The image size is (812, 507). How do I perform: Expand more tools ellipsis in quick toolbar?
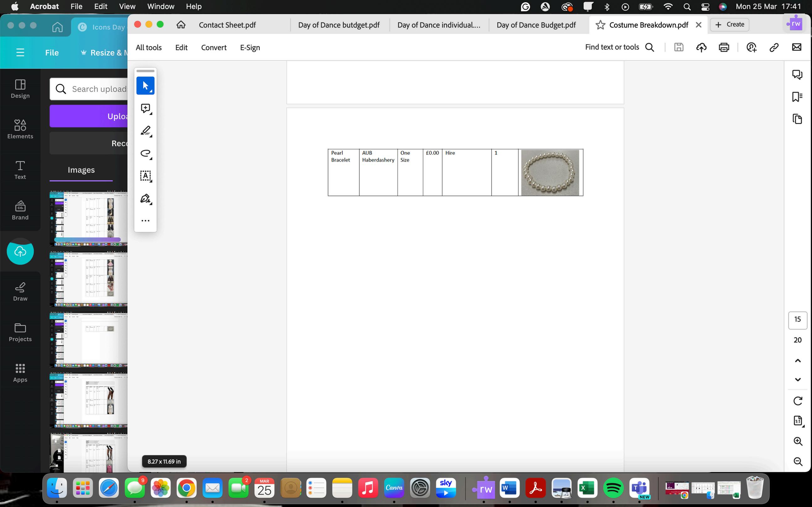pos(145,221)
